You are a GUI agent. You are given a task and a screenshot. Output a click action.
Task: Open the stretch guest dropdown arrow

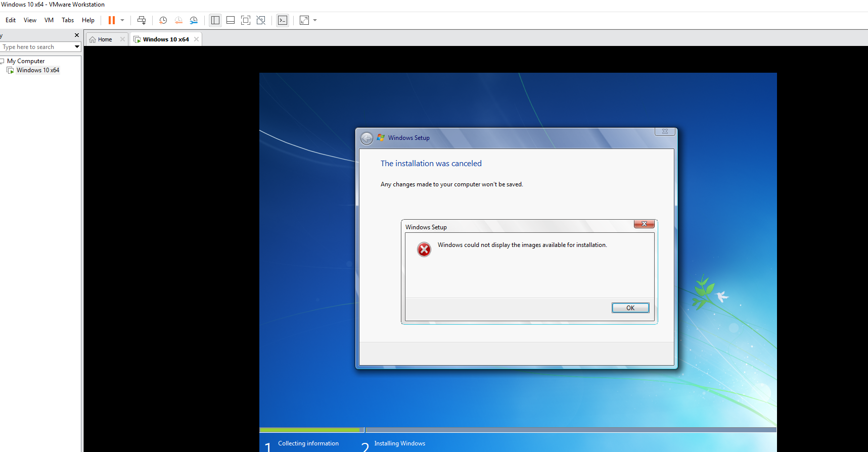[315, 20]
